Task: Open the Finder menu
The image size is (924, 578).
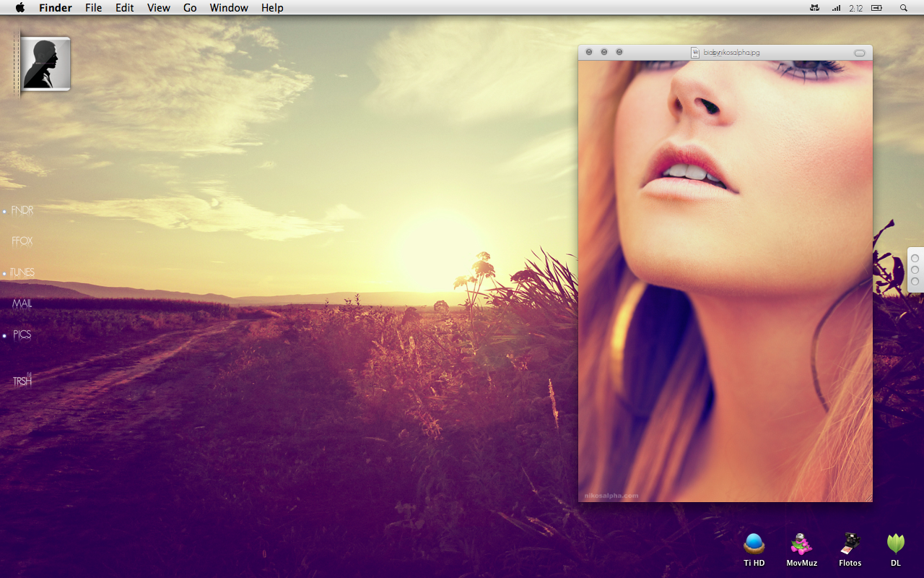Action: 56,8
